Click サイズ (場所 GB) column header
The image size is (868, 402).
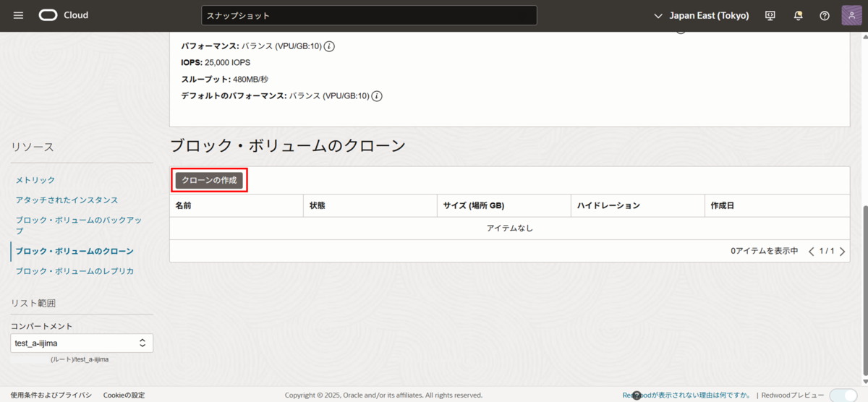point(504,206)
